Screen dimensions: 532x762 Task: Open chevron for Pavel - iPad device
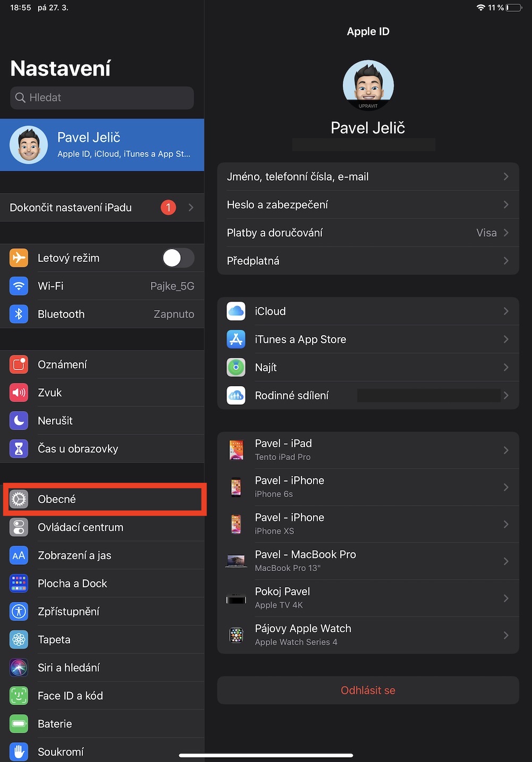pos(506,450)
